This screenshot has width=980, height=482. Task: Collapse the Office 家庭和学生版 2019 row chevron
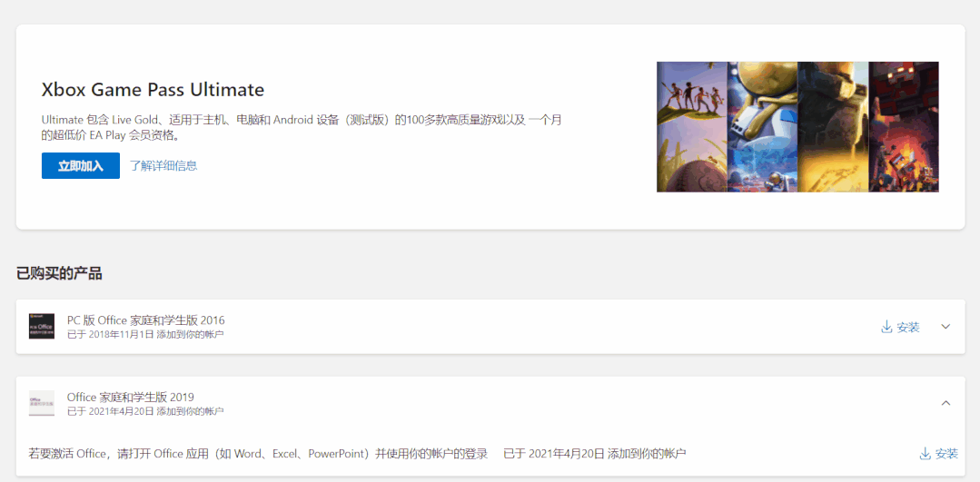[x=945, y=403]
